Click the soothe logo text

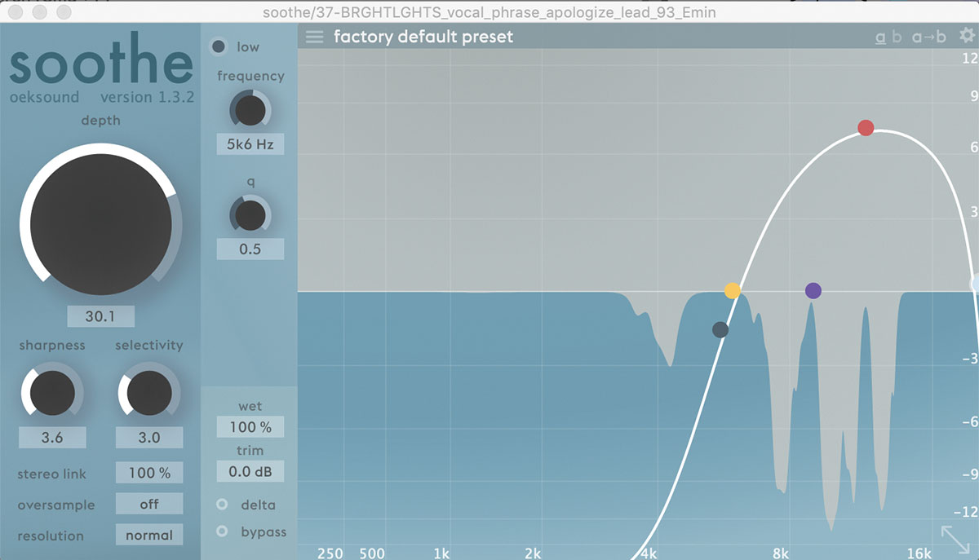point(101,60)
